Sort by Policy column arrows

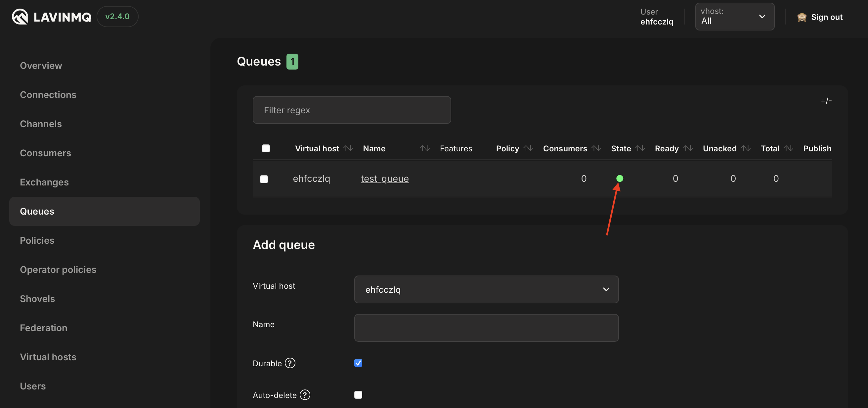point(528,148)
